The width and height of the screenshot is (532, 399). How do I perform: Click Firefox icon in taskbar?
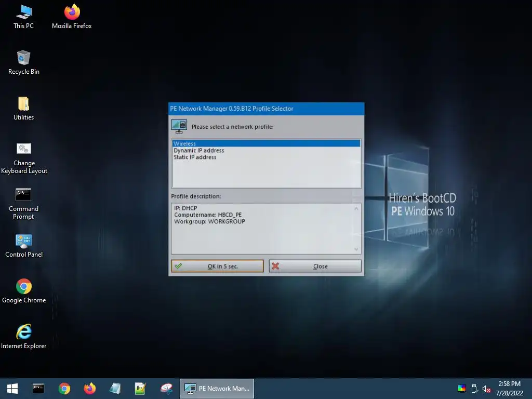90,389
